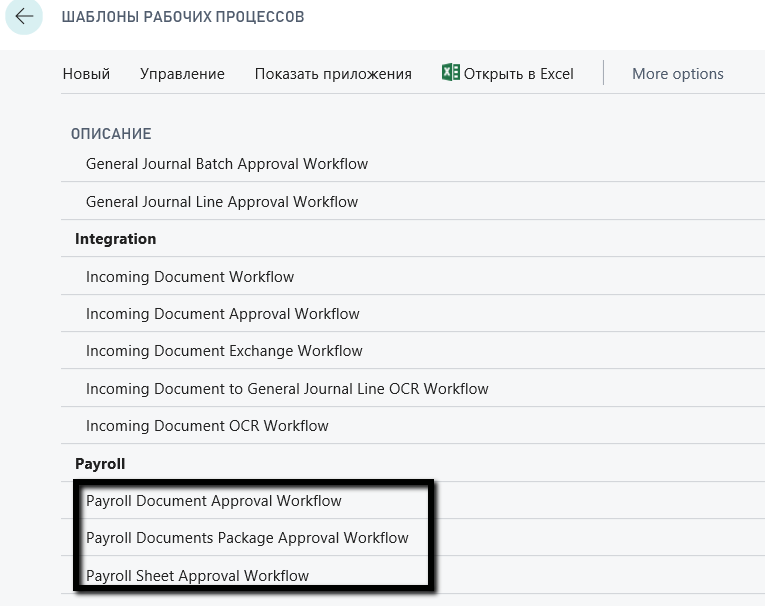Choose Incoming Document Exchange Workflow
Image resolution: width=765 pixels, height=606 pixels.
coord(224,351)
